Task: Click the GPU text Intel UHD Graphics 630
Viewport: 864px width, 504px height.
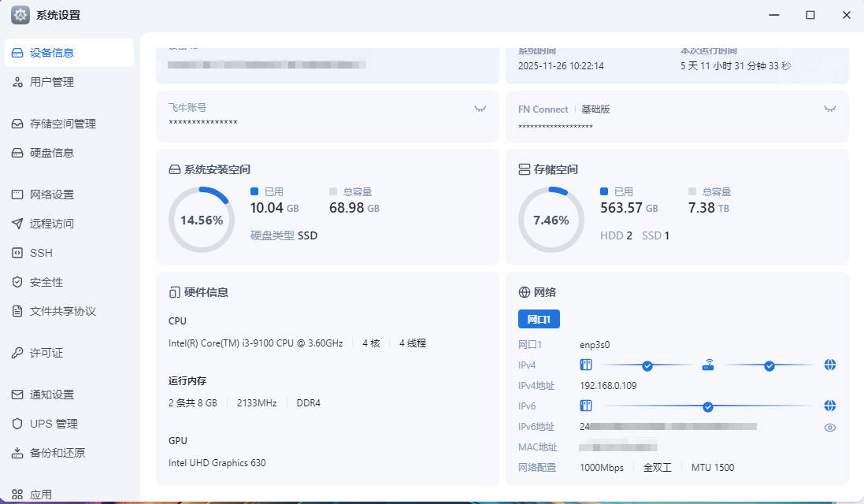Action: pos(217,463)
